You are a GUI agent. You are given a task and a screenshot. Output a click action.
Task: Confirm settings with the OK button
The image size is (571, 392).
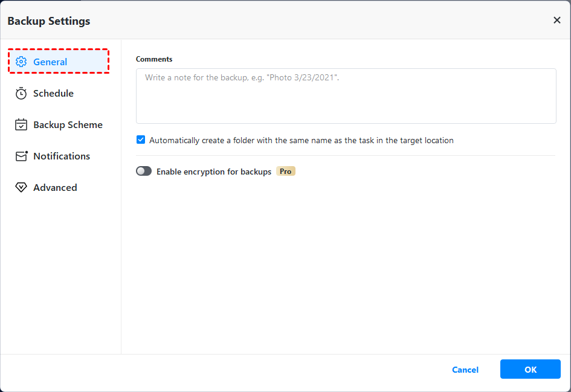[x=530, y=370]
